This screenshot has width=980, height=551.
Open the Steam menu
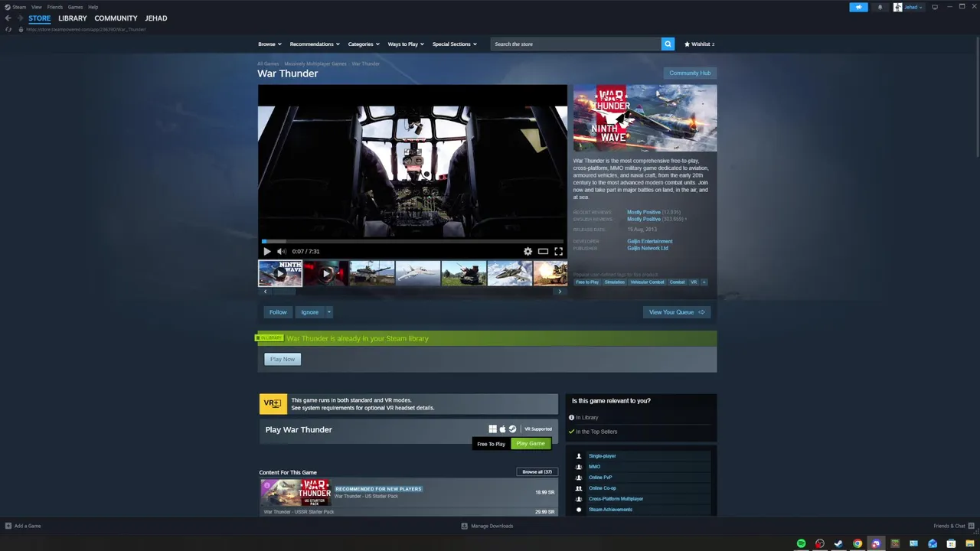click(15, 7)
